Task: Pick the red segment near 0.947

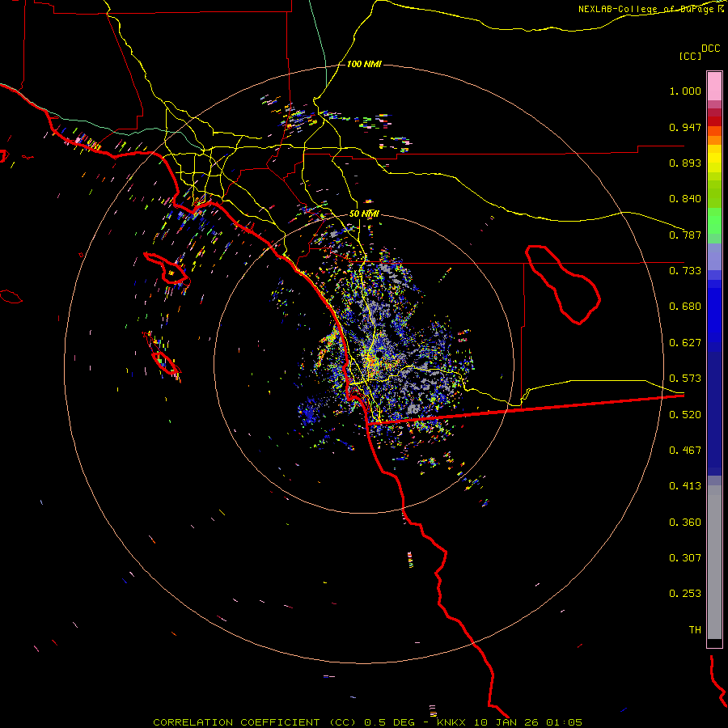Action: pyautogui.click(x=714, y=121)
